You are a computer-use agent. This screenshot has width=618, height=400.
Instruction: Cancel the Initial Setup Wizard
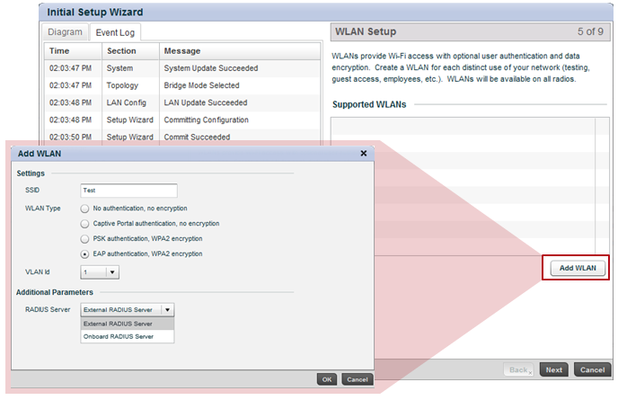(592, 370)
